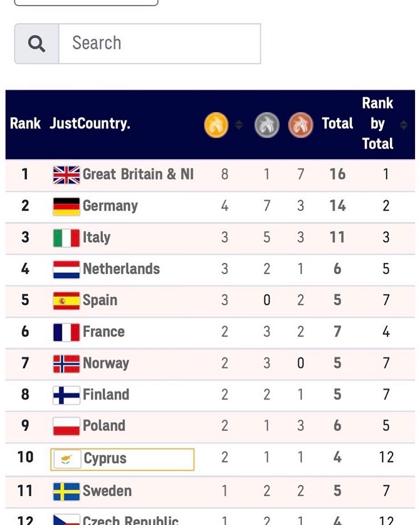Open the France country link
The width and height of the screenshot is (420, 525).
(x=103, y=332)
